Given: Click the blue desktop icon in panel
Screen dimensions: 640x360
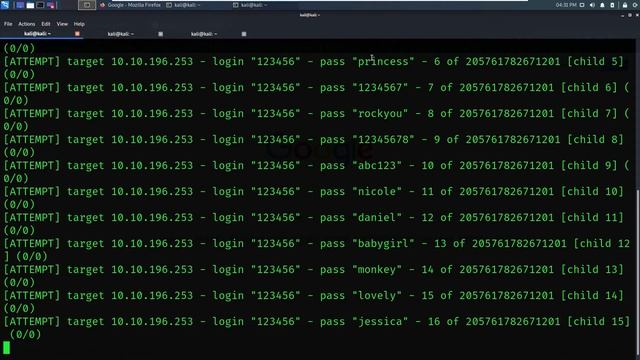Looking at the screenshot, I should click(20, 5).
